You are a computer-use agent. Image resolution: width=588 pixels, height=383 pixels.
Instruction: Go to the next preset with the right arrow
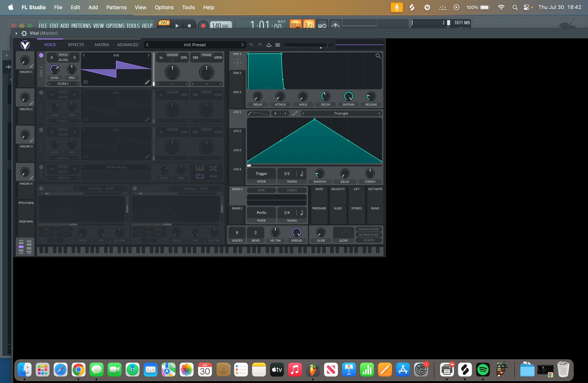242,45
